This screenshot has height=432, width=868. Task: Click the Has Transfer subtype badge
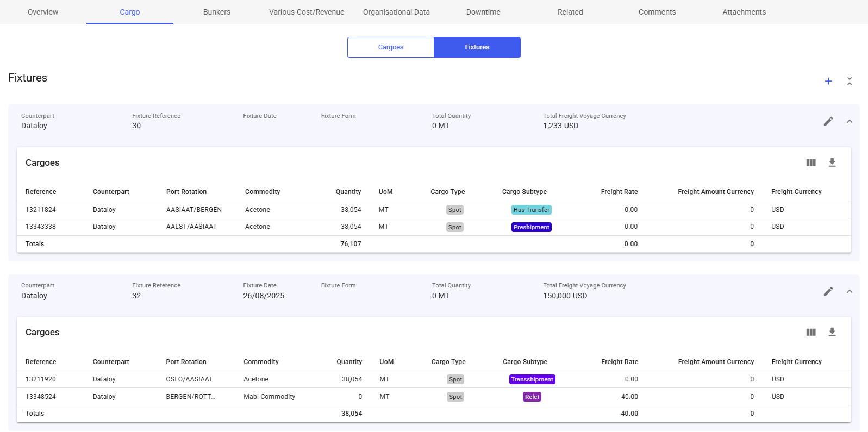point(531,210)
